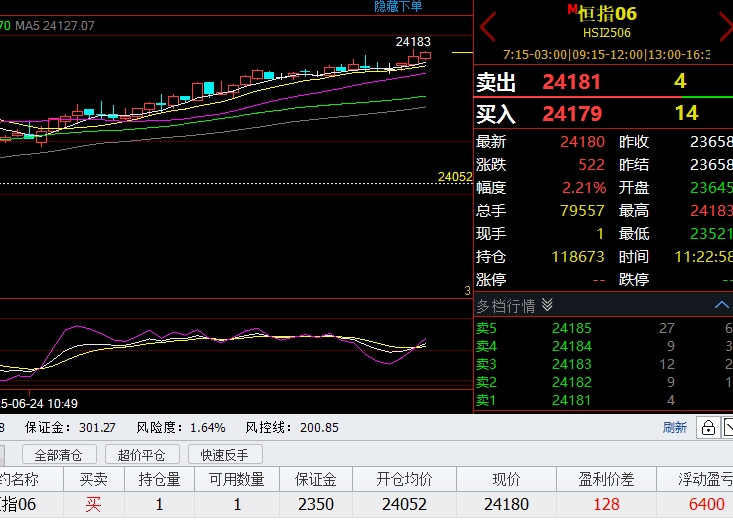Click the 现价 column header
The image size is (733, 531).
pos(506,479)
